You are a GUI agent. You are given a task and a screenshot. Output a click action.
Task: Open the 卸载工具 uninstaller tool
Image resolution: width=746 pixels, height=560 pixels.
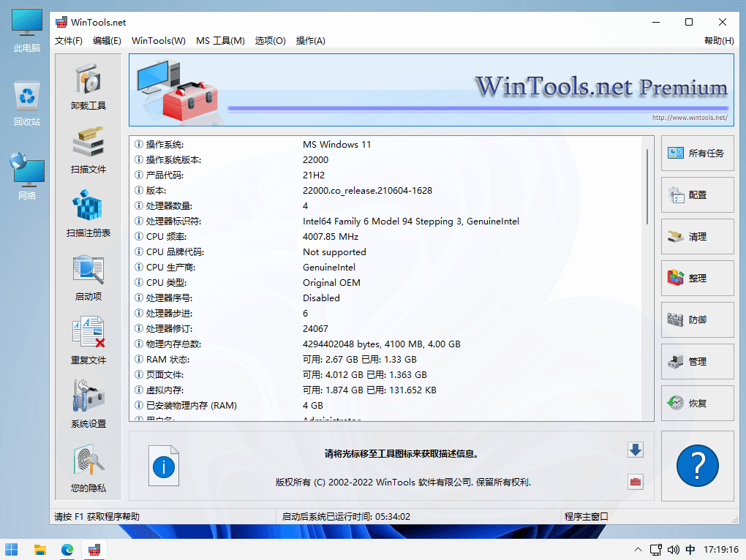tap(88, 87)
